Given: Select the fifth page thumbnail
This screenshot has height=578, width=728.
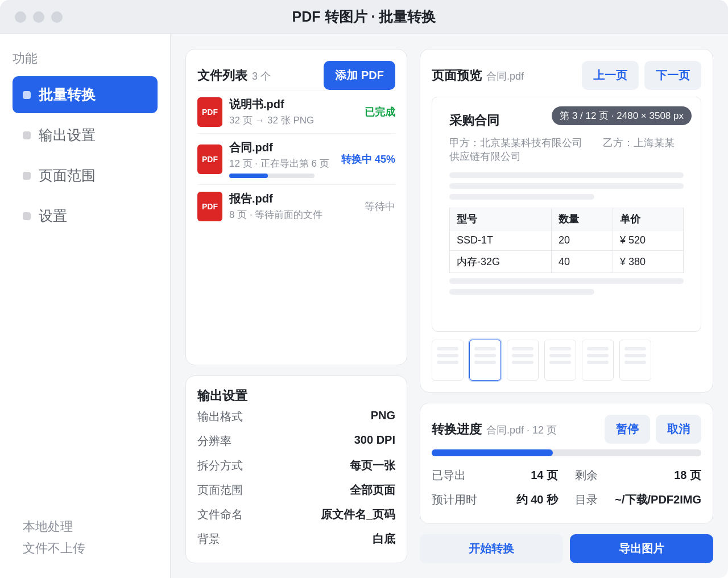Looking at the screenshot, I should coord(598,360).
